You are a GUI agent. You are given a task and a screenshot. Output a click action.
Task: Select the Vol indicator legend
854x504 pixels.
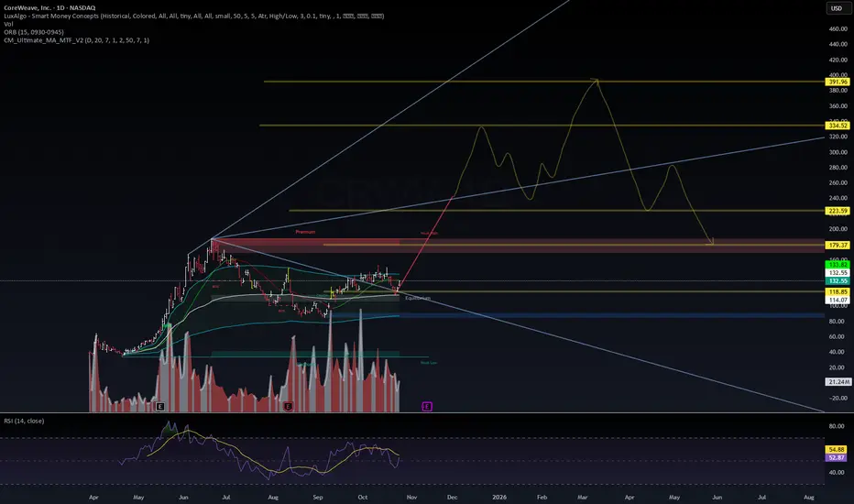tap(8, 24)
